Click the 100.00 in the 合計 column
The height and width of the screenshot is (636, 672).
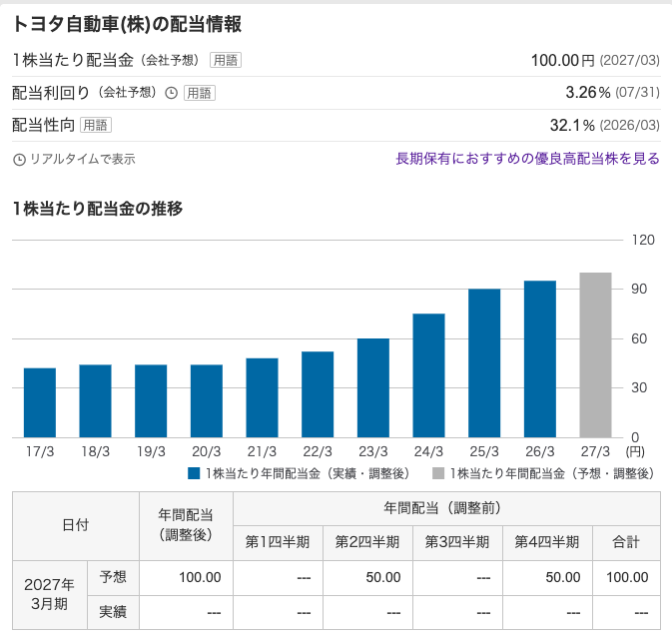[x=627, y=578]
